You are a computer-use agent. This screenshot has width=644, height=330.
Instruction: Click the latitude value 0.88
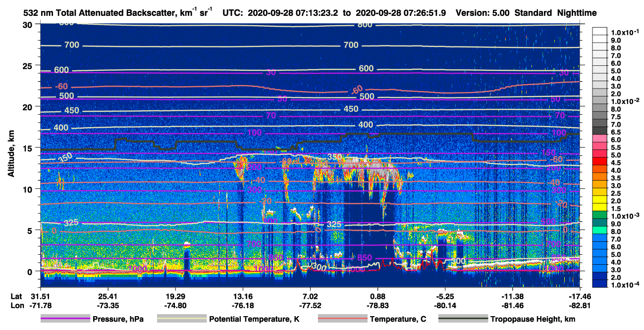tap(377, 296)
